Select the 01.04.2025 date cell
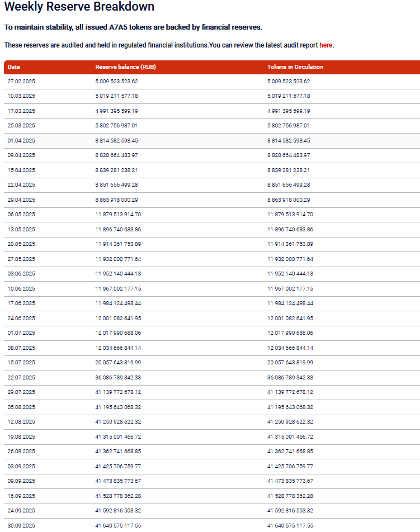Image resolution: width=420 pixels, height=532 pixels. point(21,141)
